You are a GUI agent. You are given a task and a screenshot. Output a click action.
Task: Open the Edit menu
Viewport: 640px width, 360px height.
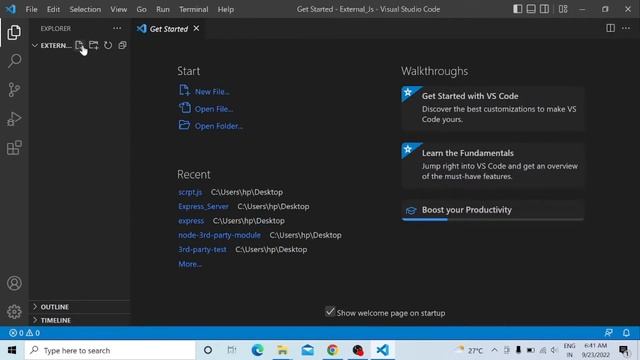(53, 9)
